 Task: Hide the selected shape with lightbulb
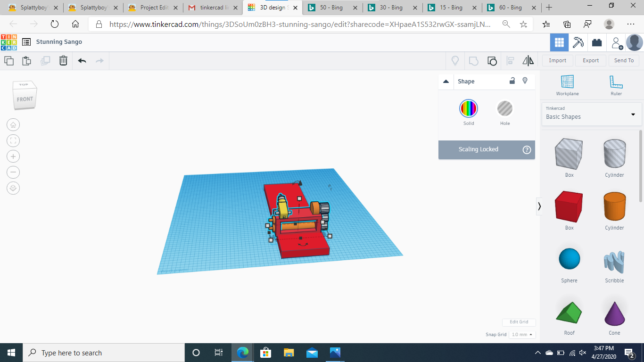pos(525,81)
